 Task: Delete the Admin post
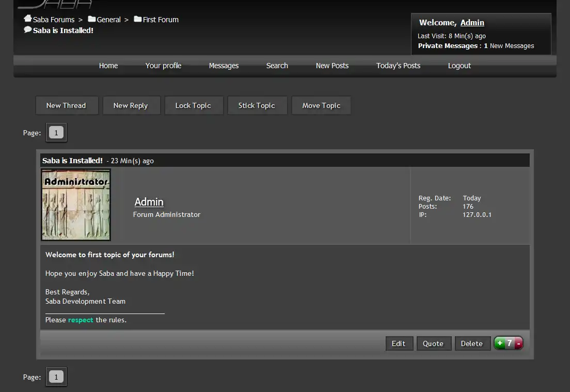pyautogui.click(x=472, y=343)
